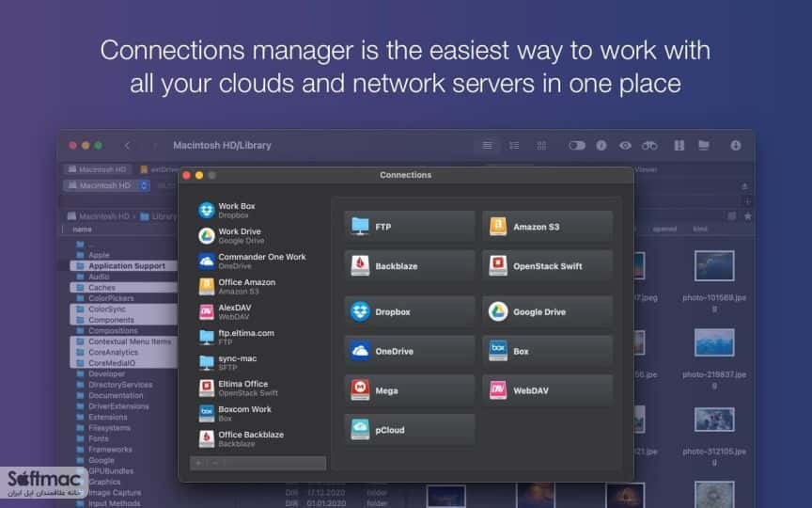The image size is (812, 508).
Task: Choose pCloud connection type
Action: [409, 430]
